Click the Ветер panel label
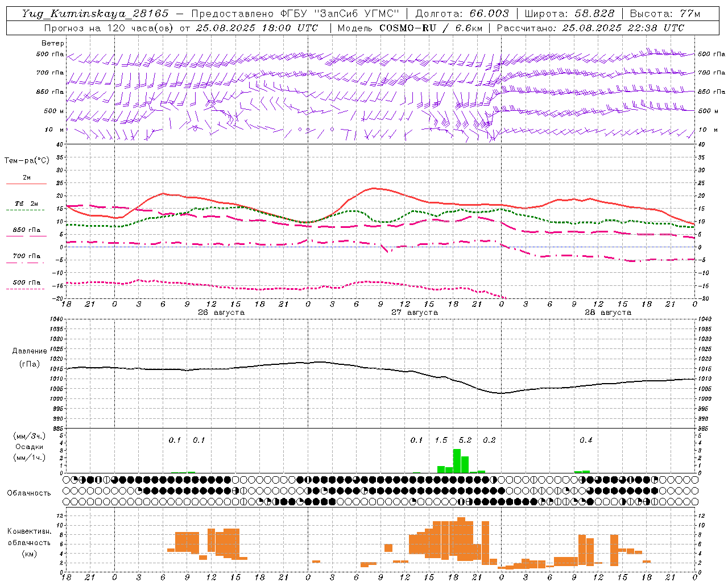The width and height of the screenshot is (728, 582). (53, 43)
